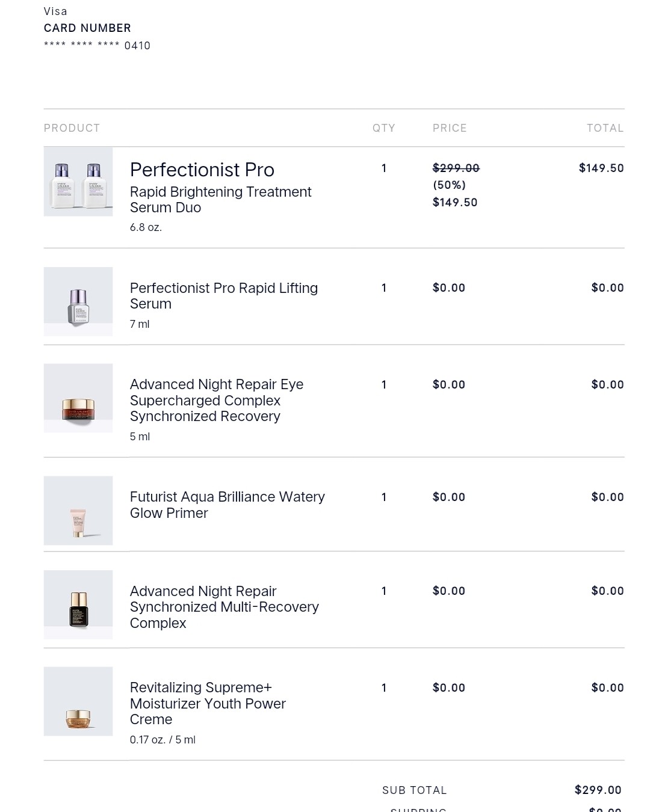Viewport: 650px width, 812px height.
Task: Click the struck-through $299.00 original price
Action: pos(456,168)
